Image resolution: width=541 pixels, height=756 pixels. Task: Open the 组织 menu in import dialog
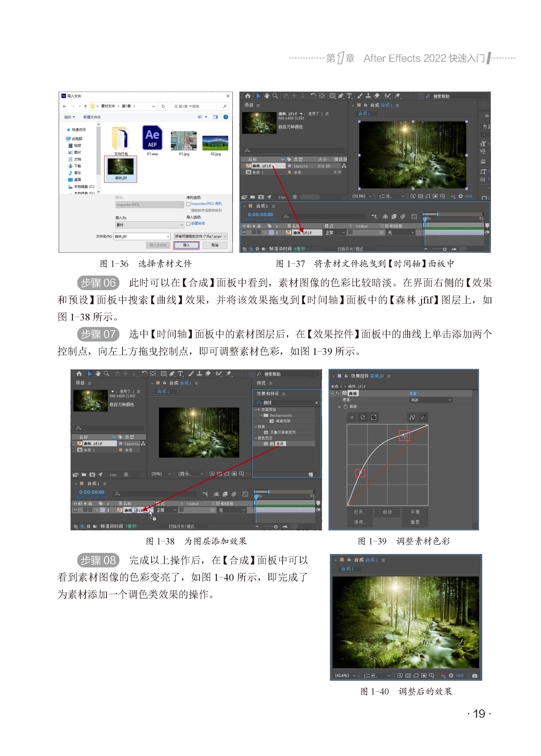(70, 117)
